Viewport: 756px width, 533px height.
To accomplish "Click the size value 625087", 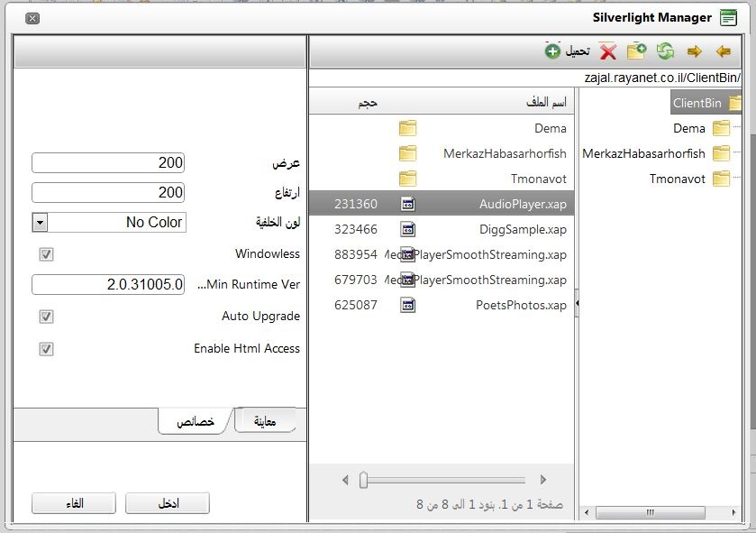I will pos(356,305).
